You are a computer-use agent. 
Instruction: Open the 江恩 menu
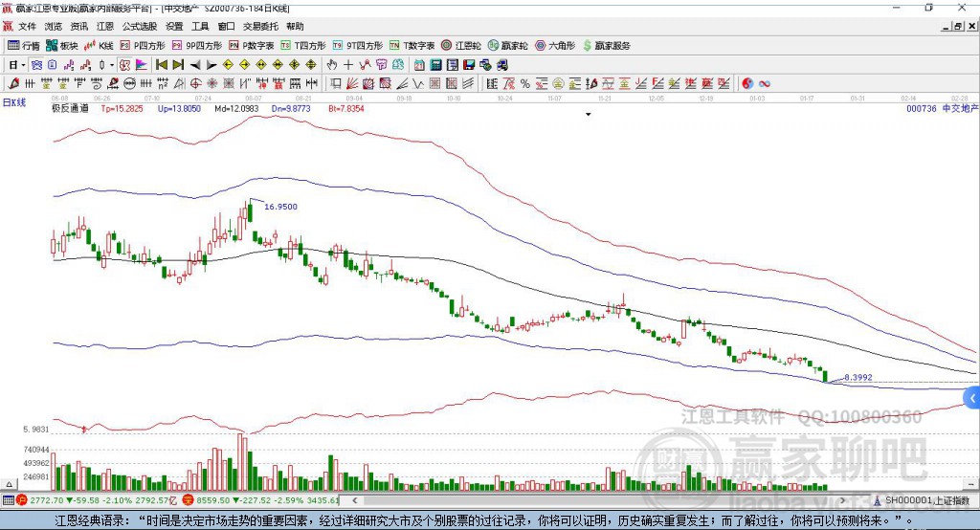(x=105, y=26)
